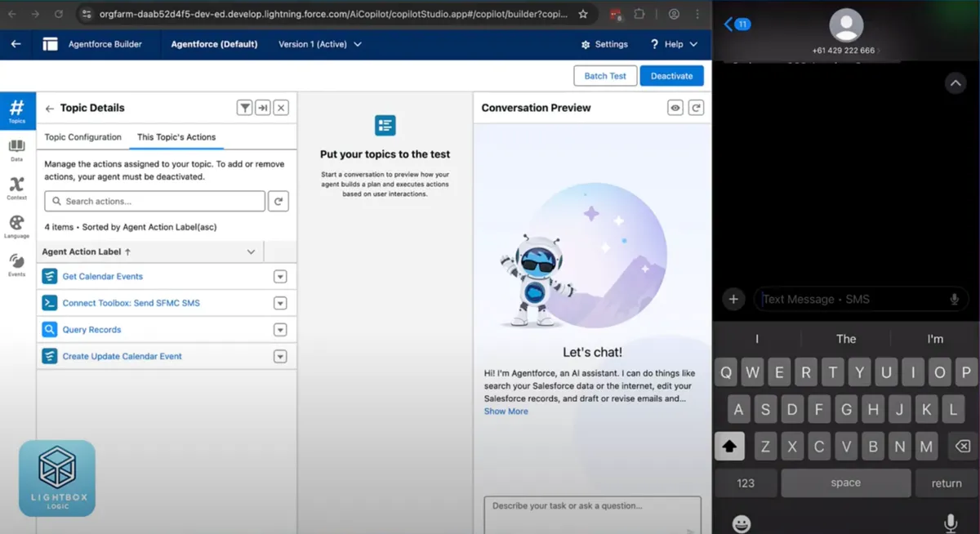Viewport: 980px width, 534px height.
Task: Click the browser reload icon
Action: pos(59,14)
